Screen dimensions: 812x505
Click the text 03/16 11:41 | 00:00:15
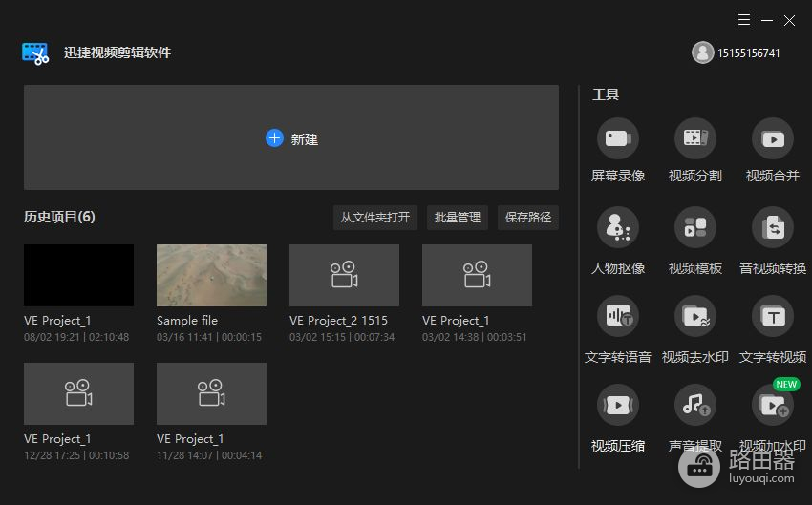coord(209,337)
